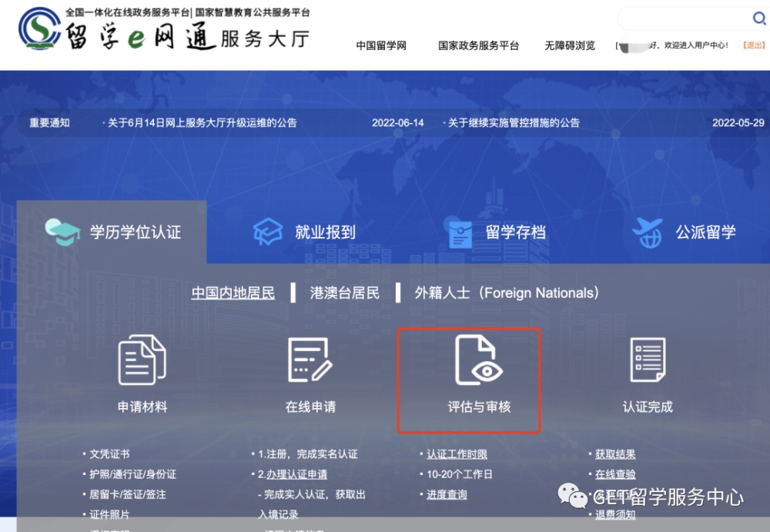The width and height of the screenshot is (770, 532).
Task: Click the 公派留学 airplane globe icon
Action: 648,233
